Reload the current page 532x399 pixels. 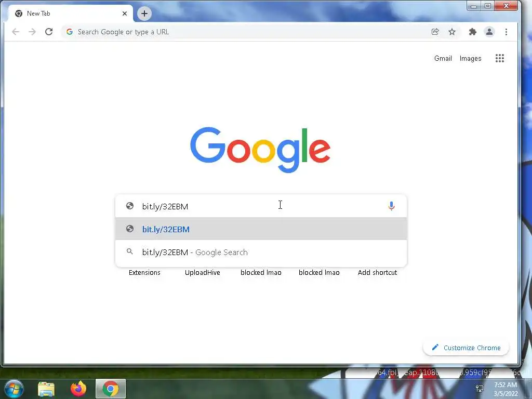point(49,32)
